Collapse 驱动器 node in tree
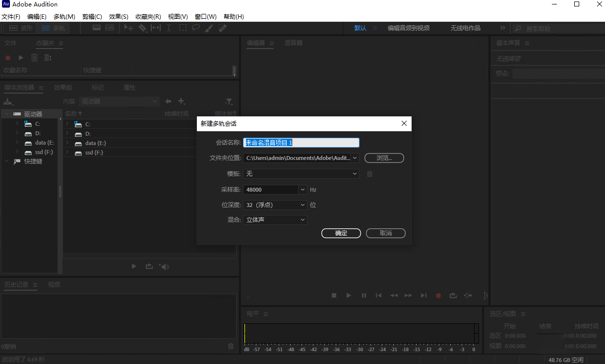This screenshot has width=605, height=364. (6, 114)
